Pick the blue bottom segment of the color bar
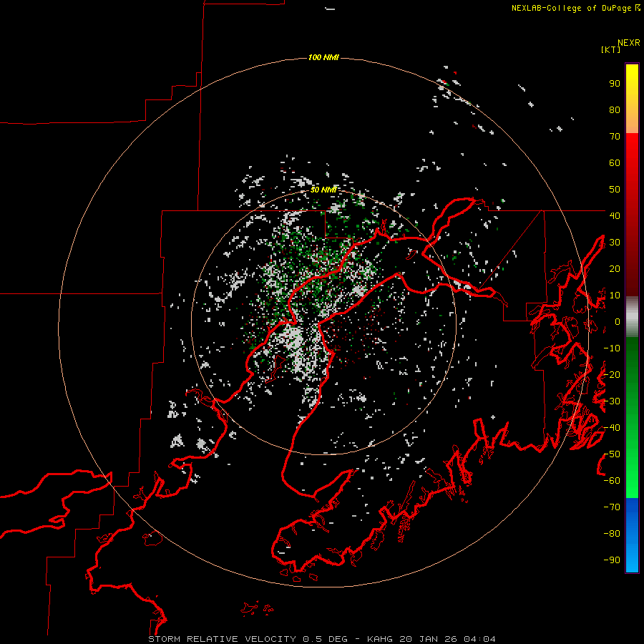The width and height of the screenshot is (644, 644). (x=632, y=535)
